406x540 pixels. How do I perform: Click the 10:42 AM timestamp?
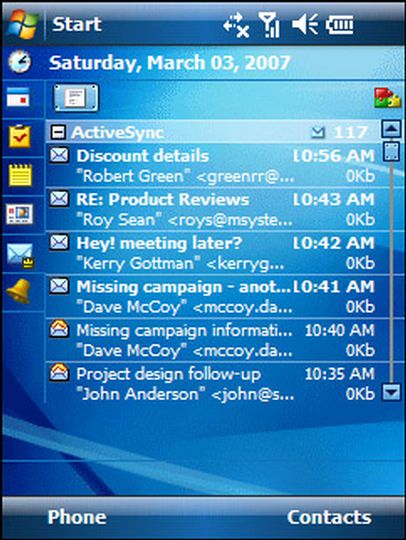click(x=333, y=243)
